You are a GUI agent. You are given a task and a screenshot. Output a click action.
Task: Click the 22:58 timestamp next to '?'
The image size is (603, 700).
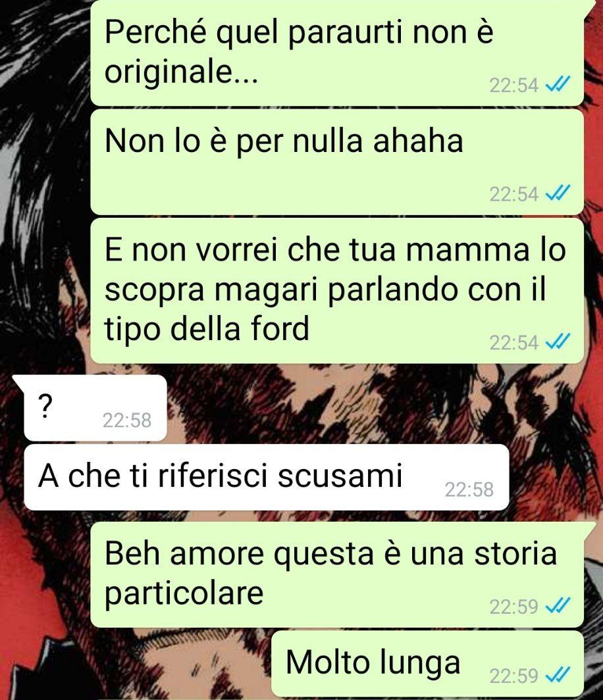(x=127, y=420)
